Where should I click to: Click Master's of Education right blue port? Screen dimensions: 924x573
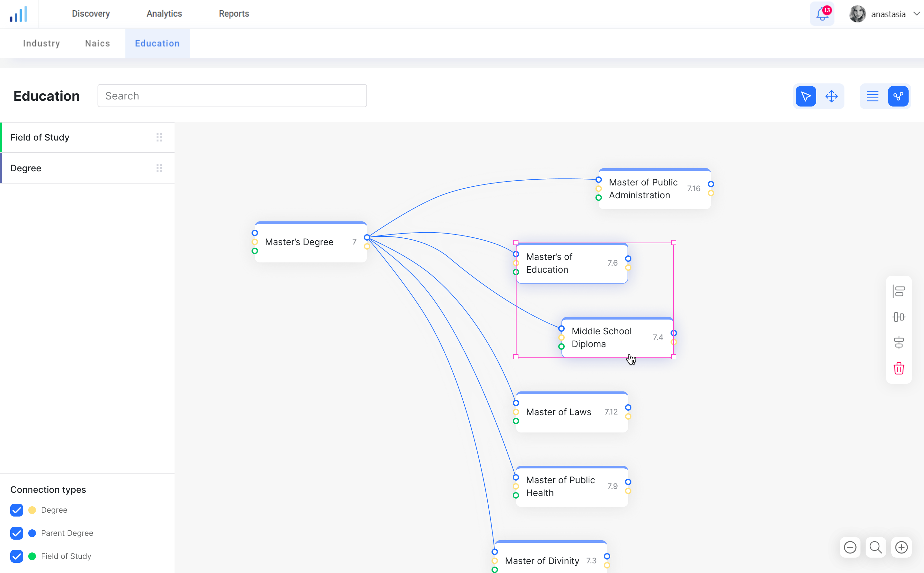click(628, 259)
